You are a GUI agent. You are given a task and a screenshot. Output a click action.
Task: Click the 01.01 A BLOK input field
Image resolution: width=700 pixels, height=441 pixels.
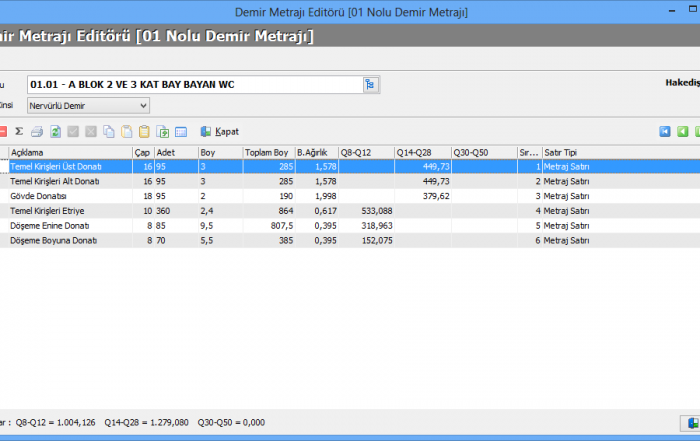click(x=193, y=85)
